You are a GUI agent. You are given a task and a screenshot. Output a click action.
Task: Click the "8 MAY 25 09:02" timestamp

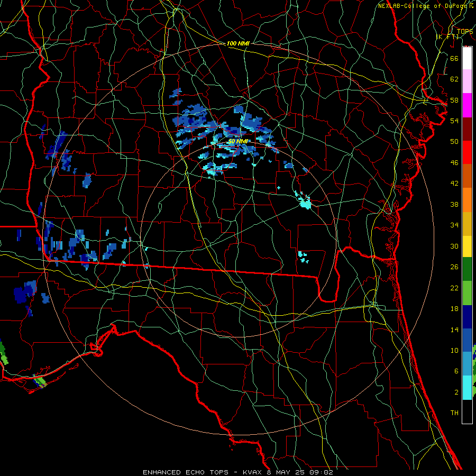(x=300, y=472)
